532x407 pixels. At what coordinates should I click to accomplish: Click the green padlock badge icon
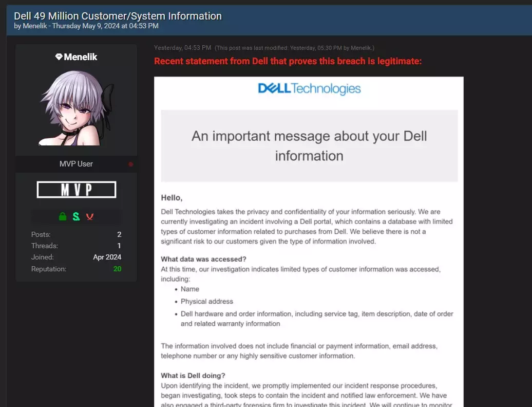tap(63, 217)
